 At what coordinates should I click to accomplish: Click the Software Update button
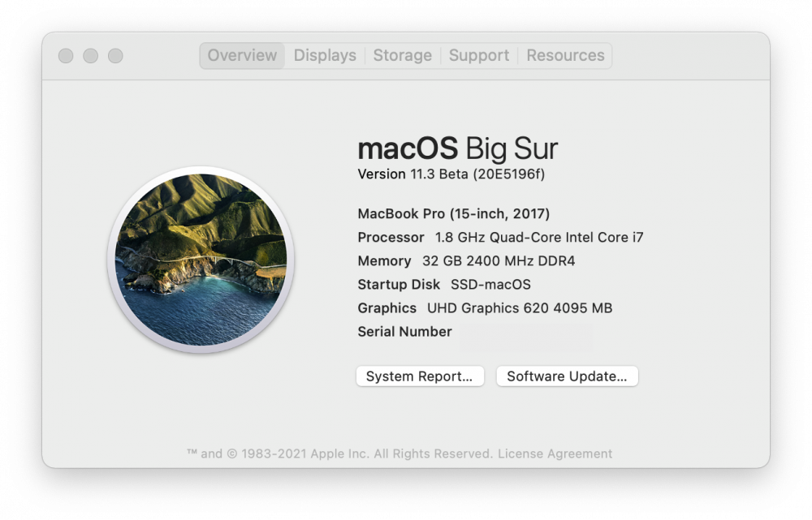(567, 376)
